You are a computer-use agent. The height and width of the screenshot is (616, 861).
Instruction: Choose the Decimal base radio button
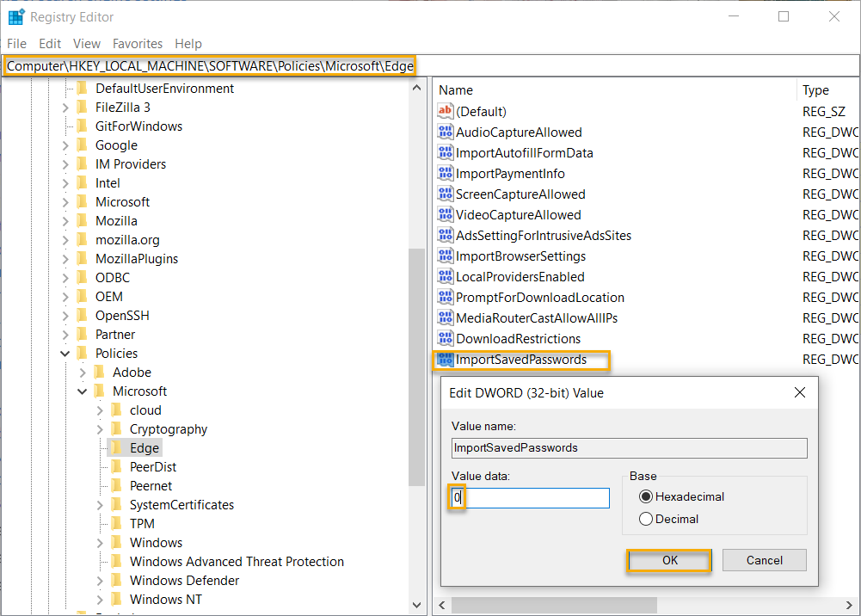[646, 519]
